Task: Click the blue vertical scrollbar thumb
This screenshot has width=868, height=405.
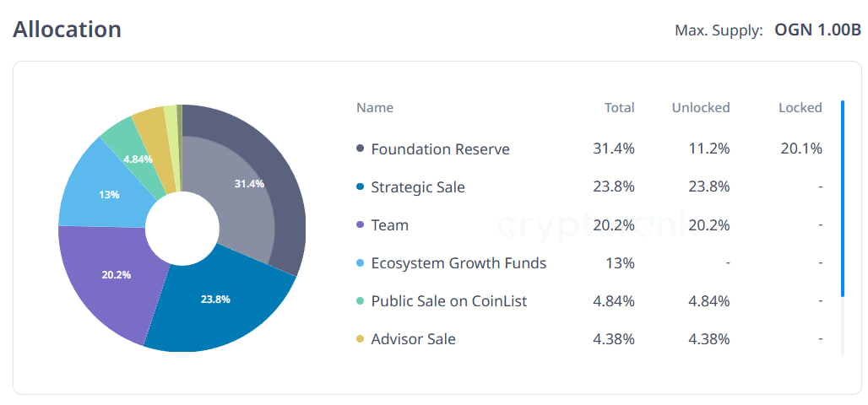Action: click(843, 198)
